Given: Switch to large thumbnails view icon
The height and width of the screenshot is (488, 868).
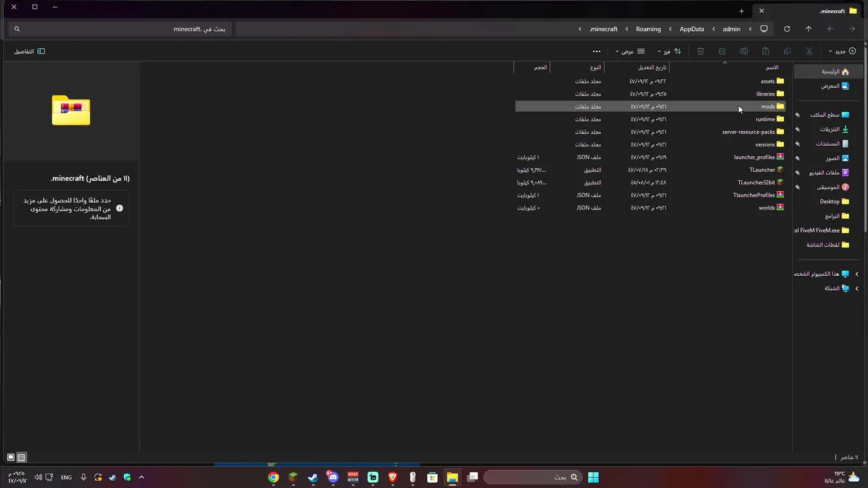Looking at the screenshot, I should tap(11, 457).
